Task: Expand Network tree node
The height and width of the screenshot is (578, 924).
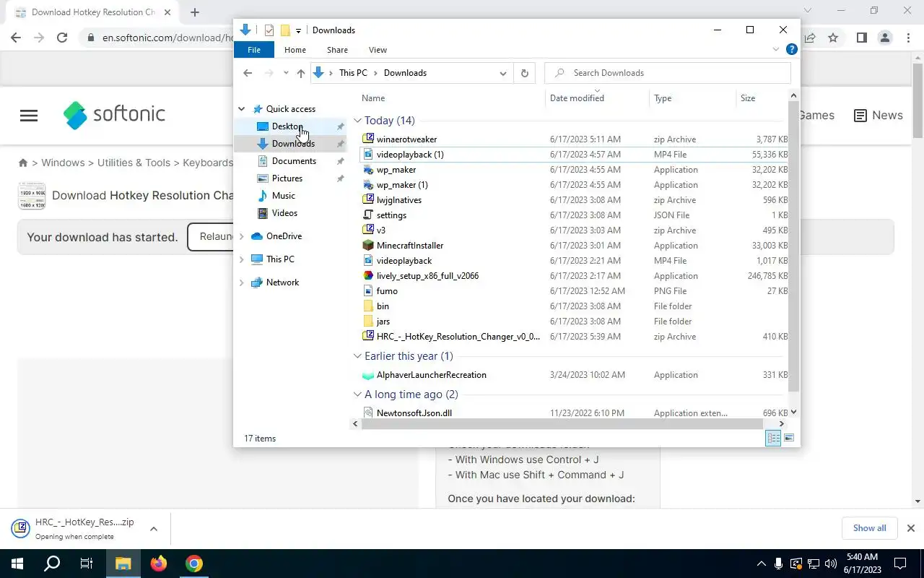Action: pos(242,282)
